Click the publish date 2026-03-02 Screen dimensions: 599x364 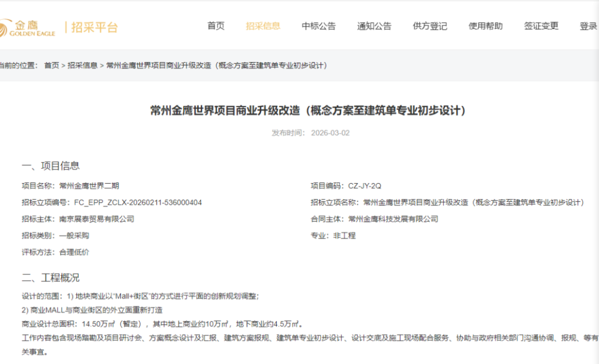330,133
